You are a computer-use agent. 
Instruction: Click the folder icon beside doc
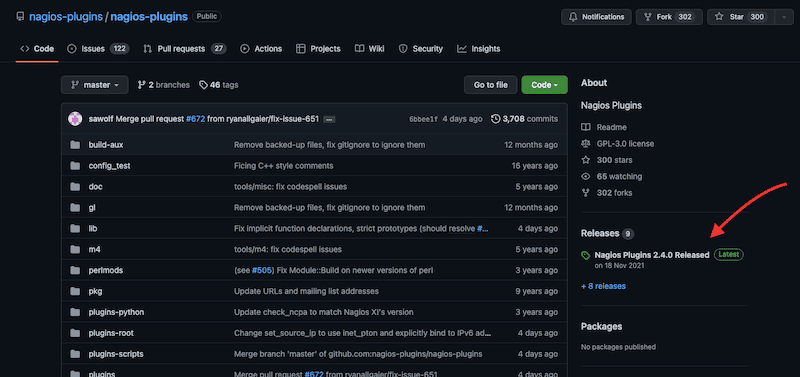(75, 187)
